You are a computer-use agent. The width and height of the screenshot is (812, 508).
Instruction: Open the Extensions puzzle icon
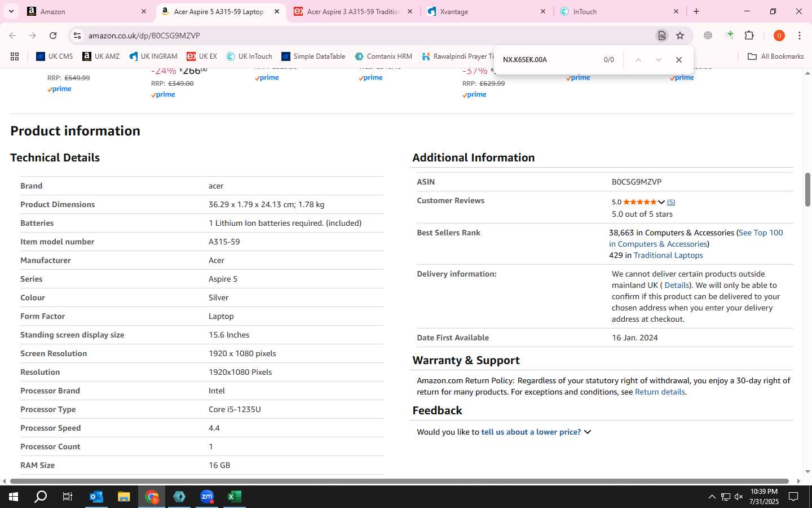tap(749, 36)
